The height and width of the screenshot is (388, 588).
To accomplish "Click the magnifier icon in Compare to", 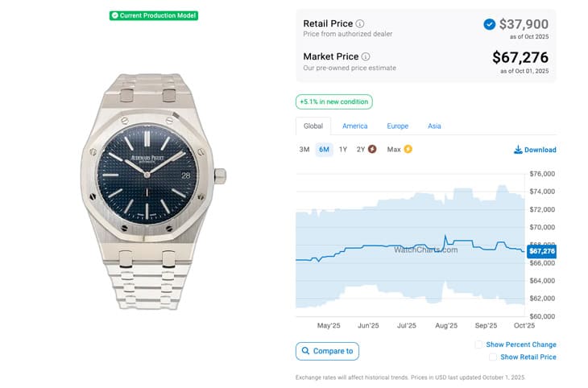I will pyautogui.click(x=304, y=351).
